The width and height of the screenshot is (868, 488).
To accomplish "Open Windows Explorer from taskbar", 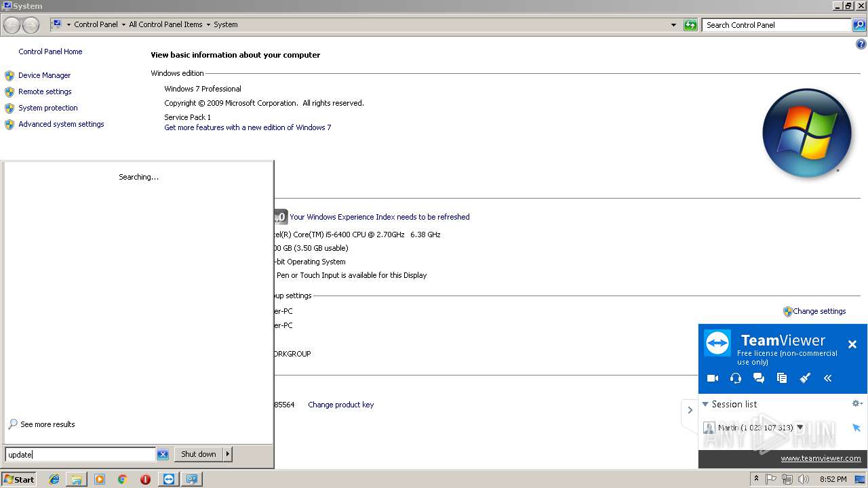I will coord(77,479).
